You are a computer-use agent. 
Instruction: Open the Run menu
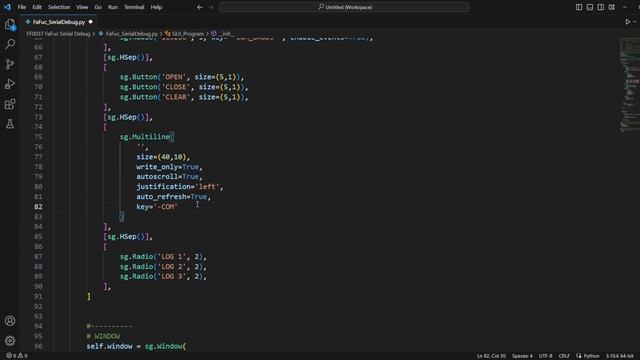coord(113,7)
